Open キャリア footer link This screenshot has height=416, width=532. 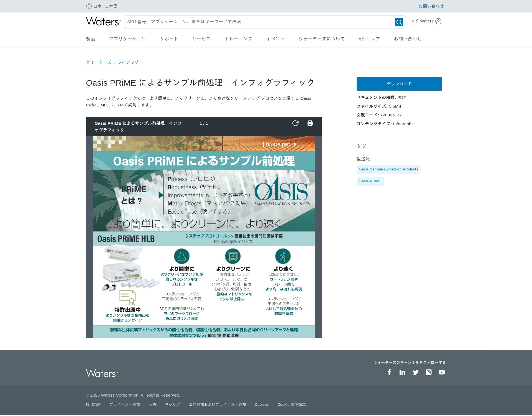172,405
